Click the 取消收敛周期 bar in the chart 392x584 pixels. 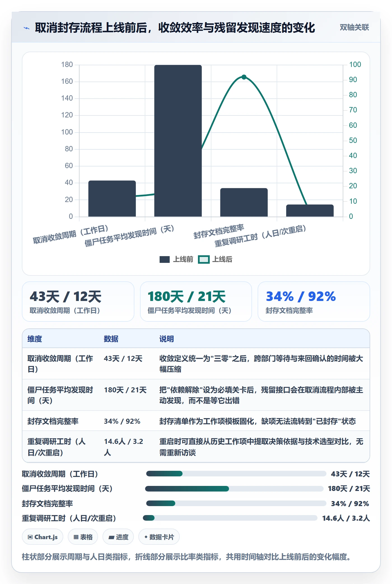click(112, 198)
